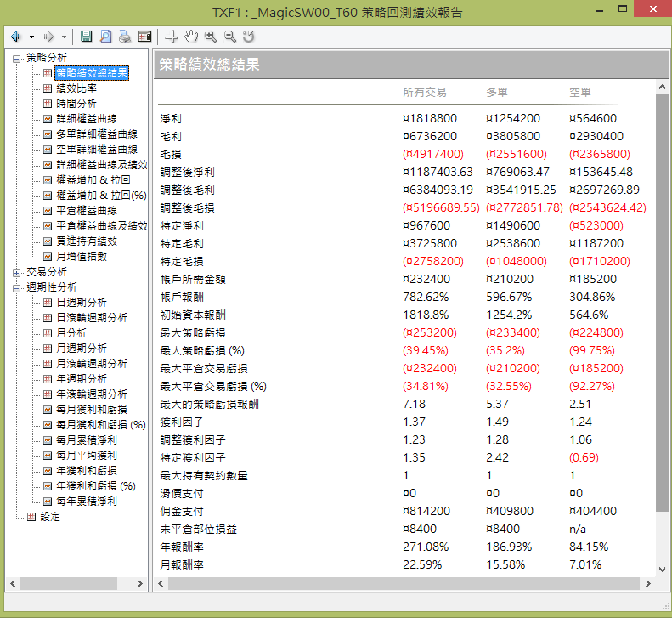672x618 pixels.
Task: Click the 最大策略虧損 (%) row label
Action: click(x=202, y=351)
